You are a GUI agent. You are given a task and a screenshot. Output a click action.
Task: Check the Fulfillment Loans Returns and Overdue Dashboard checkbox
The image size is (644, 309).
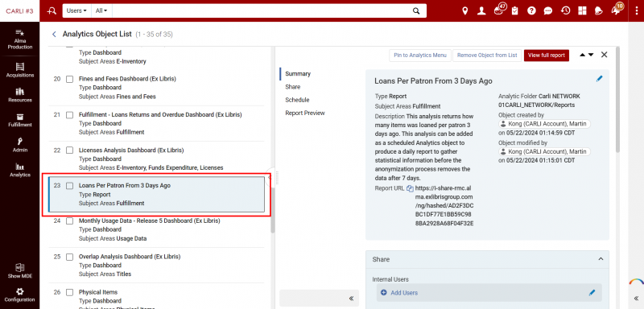70,115
